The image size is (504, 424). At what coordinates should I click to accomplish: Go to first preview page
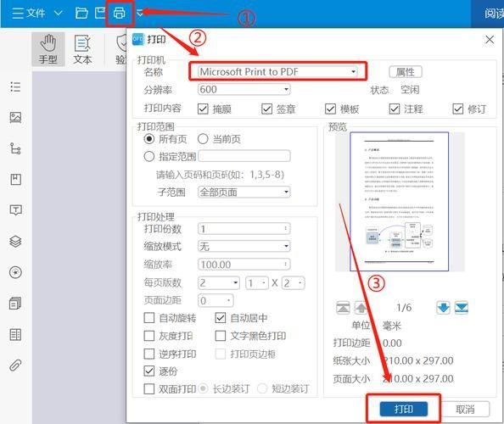click(x=343, y=308)
